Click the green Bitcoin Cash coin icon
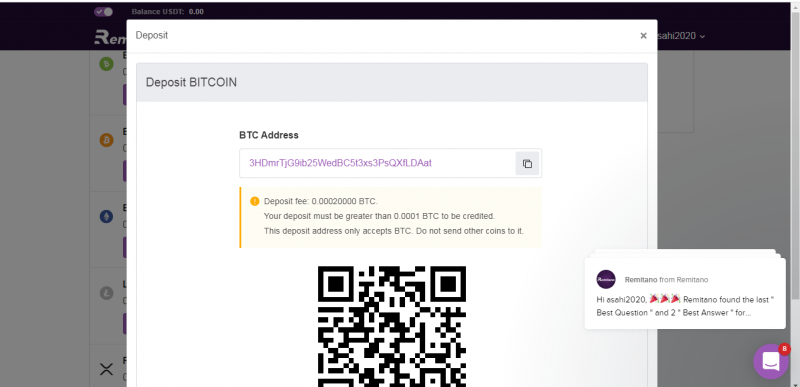This screenshot has height=387, width=800. 106,64
